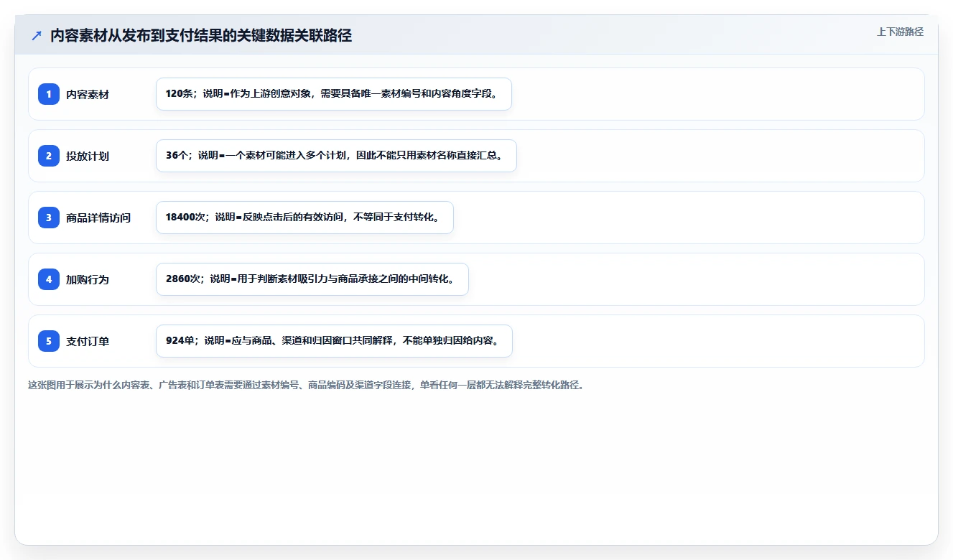Click the 支付订单 step label
This screenshot has width=953, height=560.
coord(88,341)
